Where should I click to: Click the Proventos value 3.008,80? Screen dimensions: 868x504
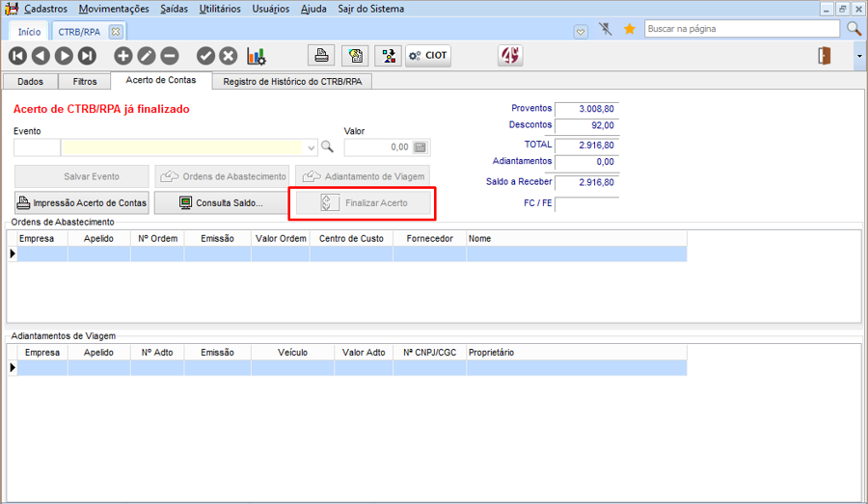(x=586, y=109)
